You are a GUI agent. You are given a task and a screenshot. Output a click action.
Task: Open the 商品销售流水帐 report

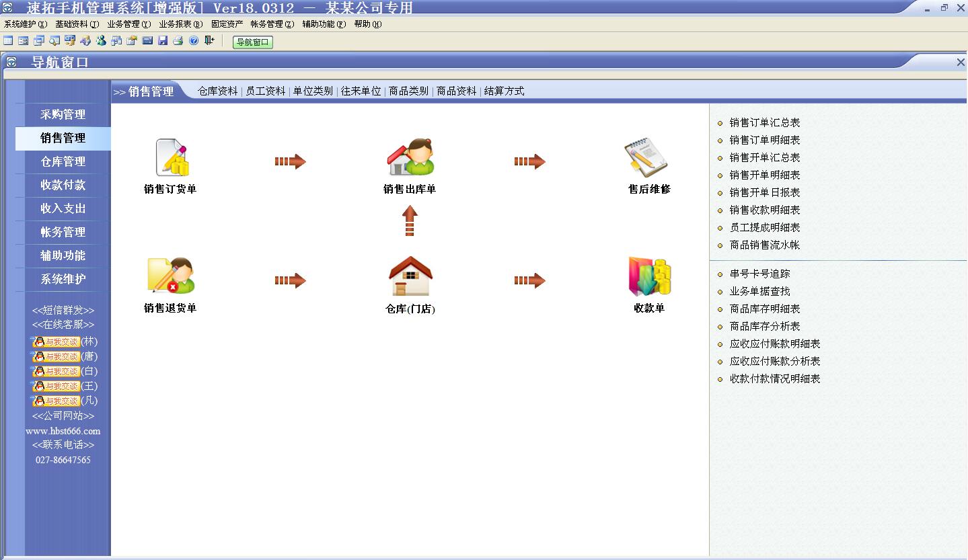(765, 245)
